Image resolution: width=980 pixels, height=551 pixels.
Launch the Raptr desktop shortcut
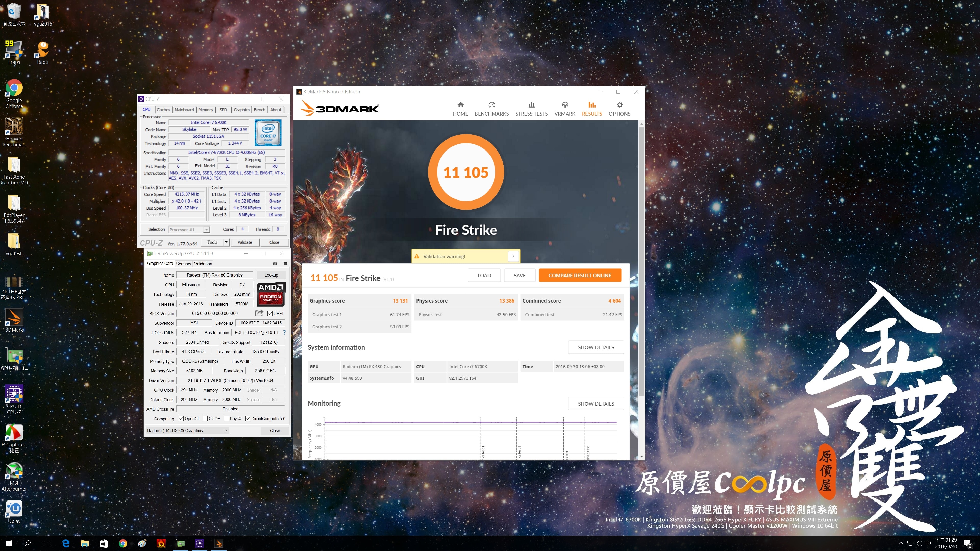tap(43, 53)
